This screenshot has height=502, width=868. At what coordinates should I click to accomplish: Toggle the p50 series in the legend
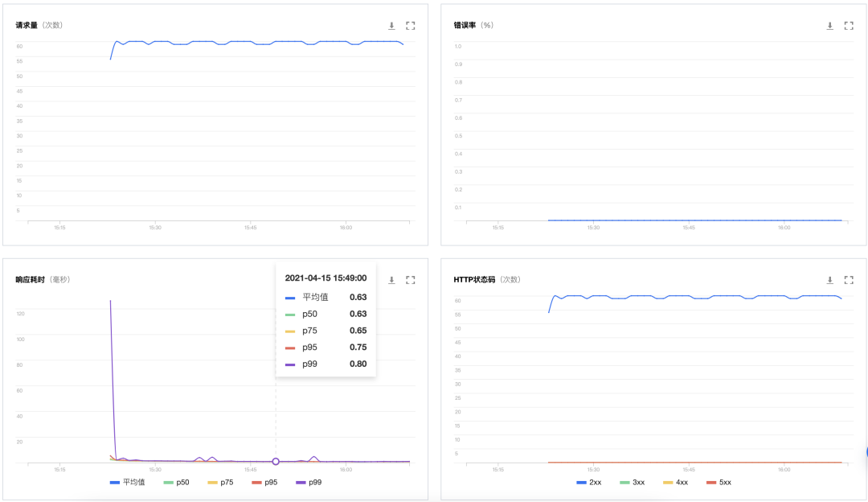point(177,483)
